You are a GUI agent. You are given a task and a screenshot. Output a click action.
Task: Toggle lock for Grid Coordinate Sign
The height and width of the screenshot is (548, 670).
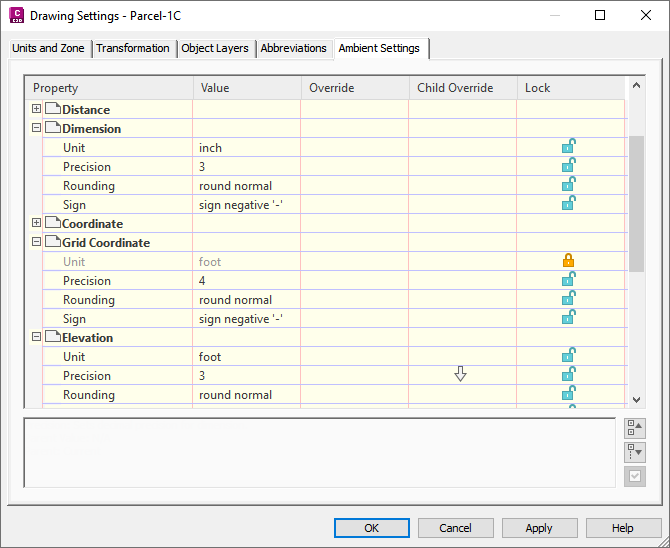(568, 319)
